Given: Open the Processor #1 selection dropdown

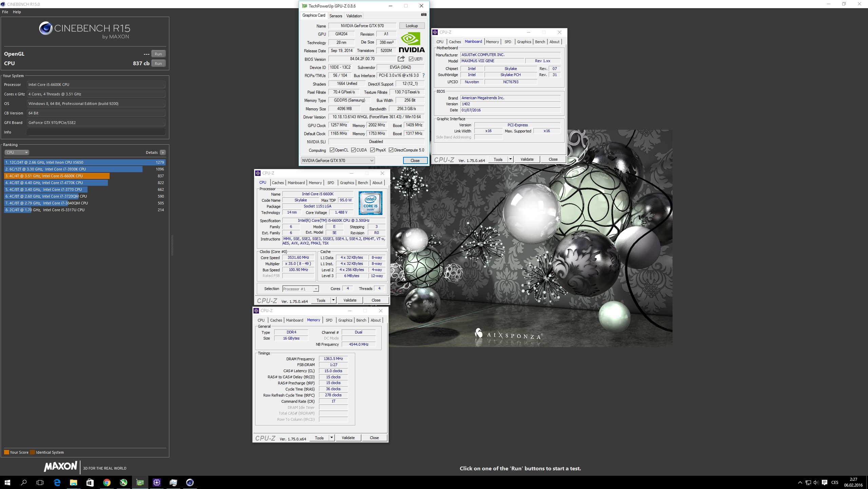Looking at the screenshot, I should click(x=300, y=289).
